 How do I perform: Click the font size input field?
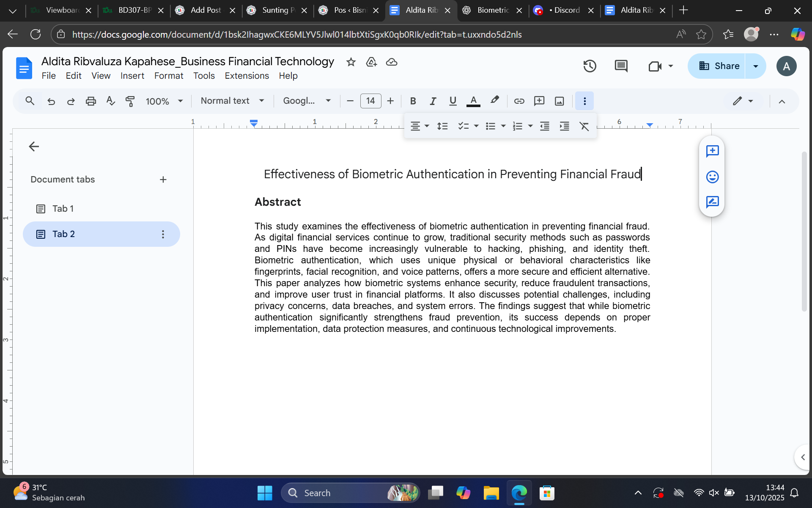(x=370, y=101)
